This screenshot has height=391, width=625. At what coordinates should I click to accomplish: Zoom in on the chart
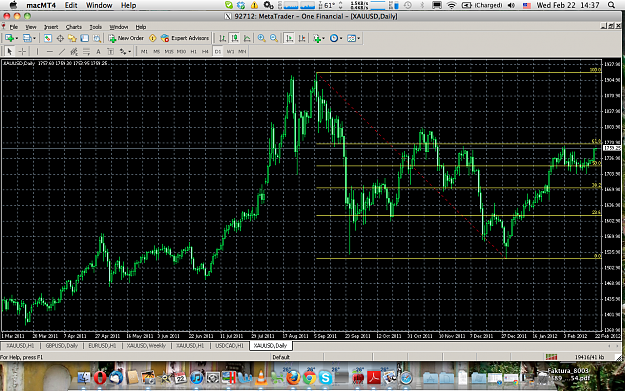point(261,38)
